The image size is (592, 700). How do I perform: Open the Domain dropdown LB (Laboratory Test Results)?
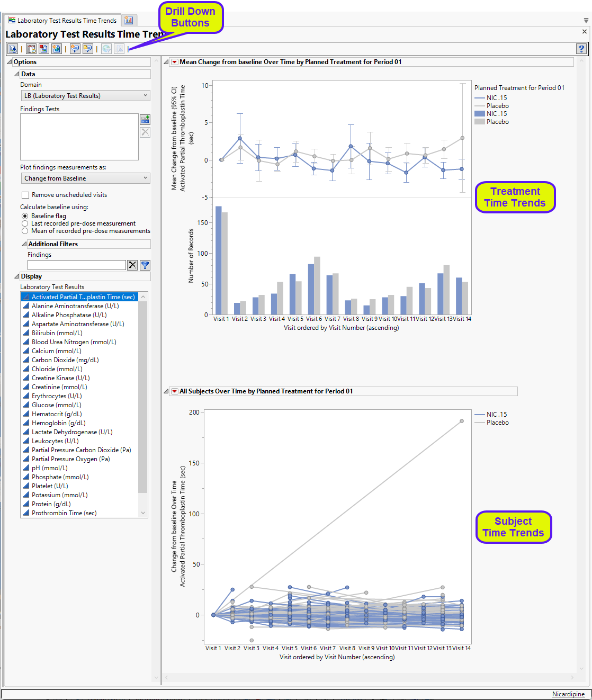(x=85, y=96)
